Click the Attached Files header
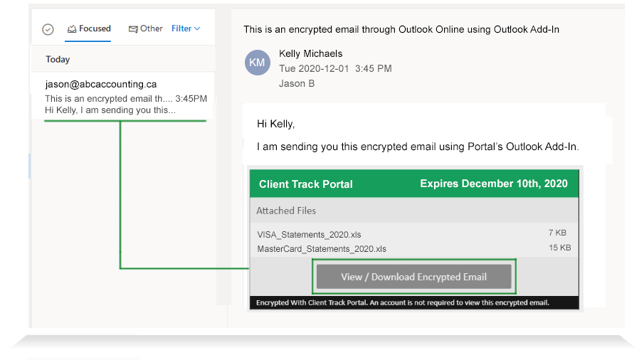Viewport: 644px width, 360px height. pyautogui.click(x=286, y=211)
